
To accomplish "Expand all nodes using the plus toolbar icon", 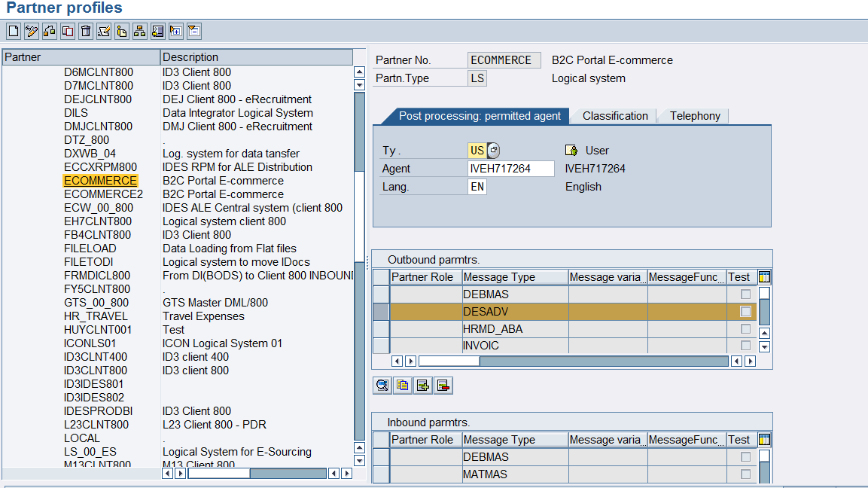I will point(175,31).
